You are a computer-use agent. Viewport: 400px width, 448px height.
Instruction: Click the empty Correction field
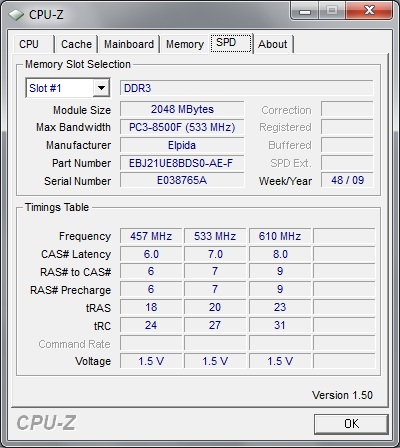[x=347, y=109]
